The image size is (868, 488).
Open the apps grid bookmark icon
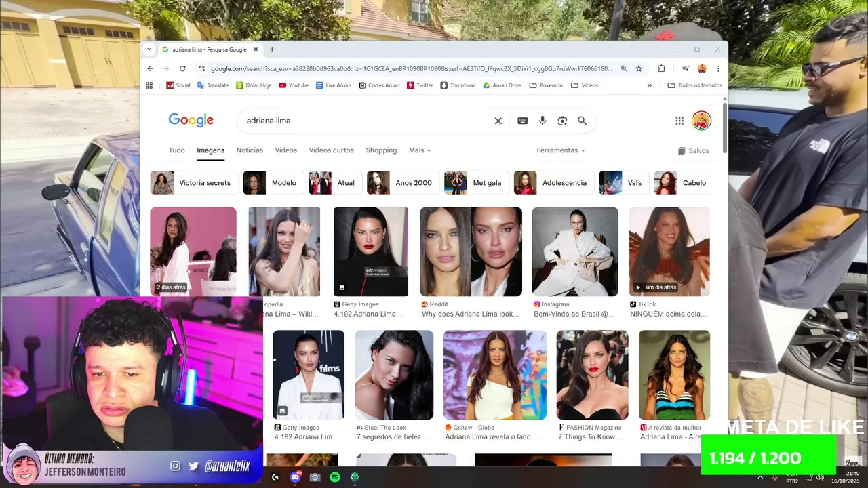tap(151, 85)
